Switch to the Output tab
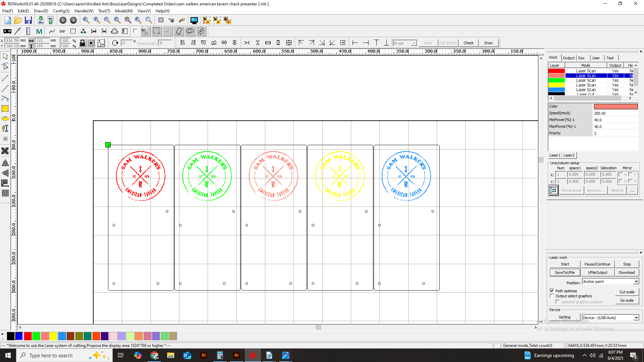644x362 pixels. [569, 58]
